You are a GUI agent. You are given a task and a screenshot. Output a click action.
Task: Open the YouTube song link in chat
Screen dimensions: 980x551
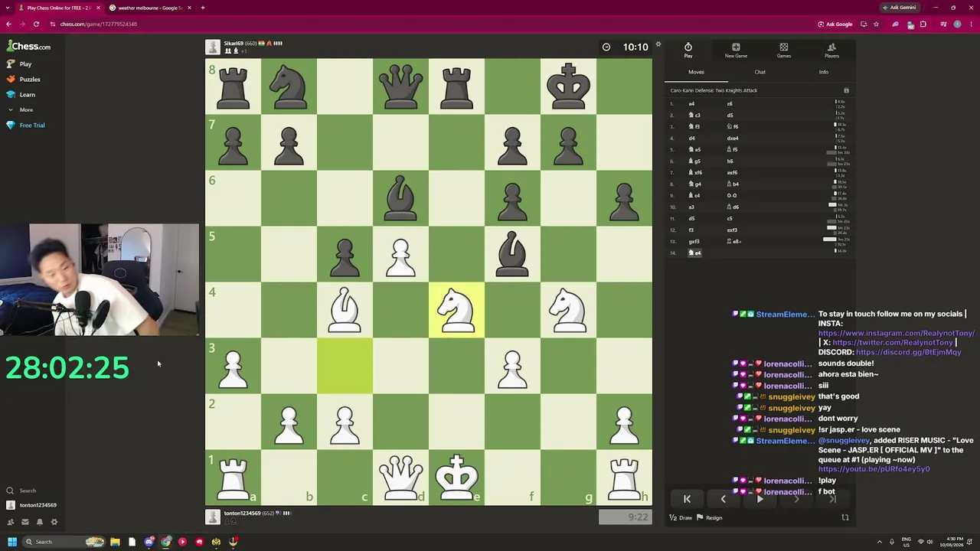874,469
